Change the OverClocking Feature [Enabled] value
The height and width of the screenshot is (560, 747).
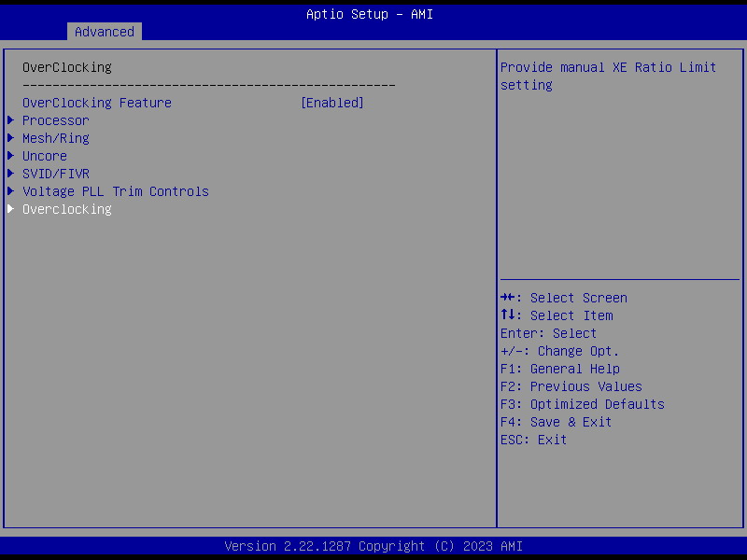(x=332, y=103)
